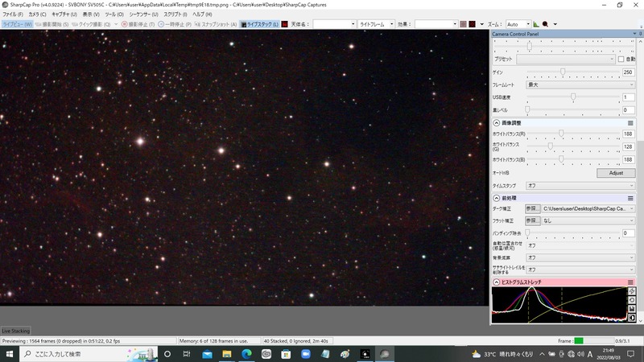Open the フラット補正 なし dropdown
This screenshot has height=362, width=644.
pyautogui.click(x=588, y=220)
